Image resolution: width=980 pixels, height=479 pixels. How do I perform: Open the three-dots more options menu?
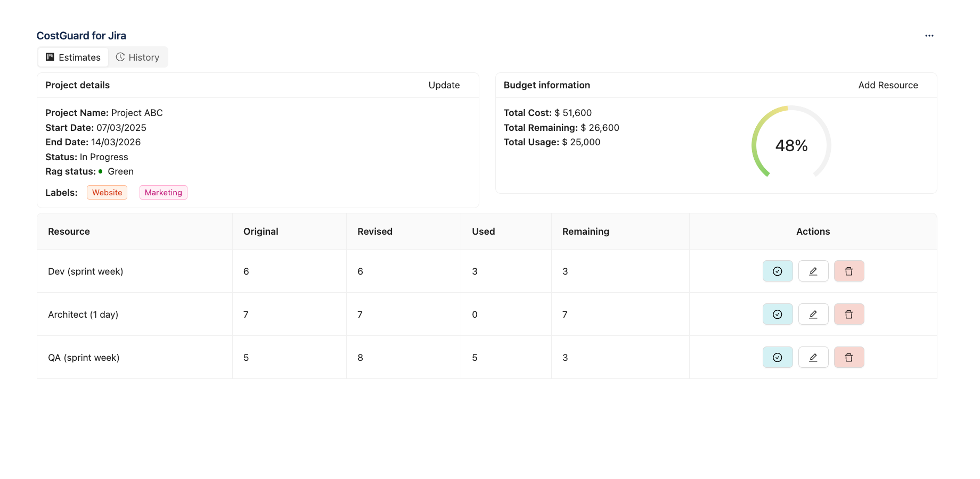pyautogui.click(x=929, y=36)
